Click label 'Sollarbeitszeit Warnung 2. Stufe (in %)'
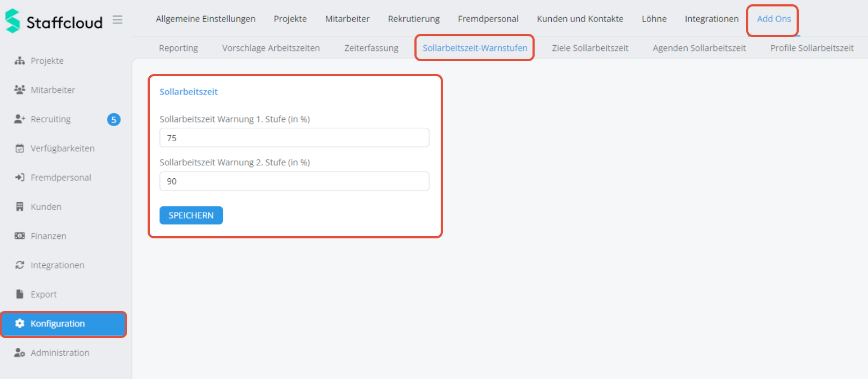The image size is (868, 379). coord(235,162)
